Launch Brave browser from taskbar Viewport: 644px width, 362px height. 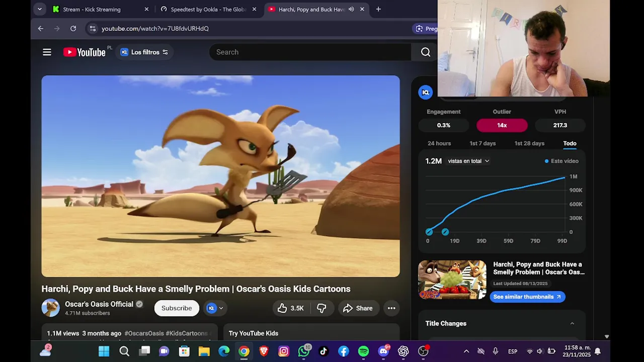click(264, 351)
